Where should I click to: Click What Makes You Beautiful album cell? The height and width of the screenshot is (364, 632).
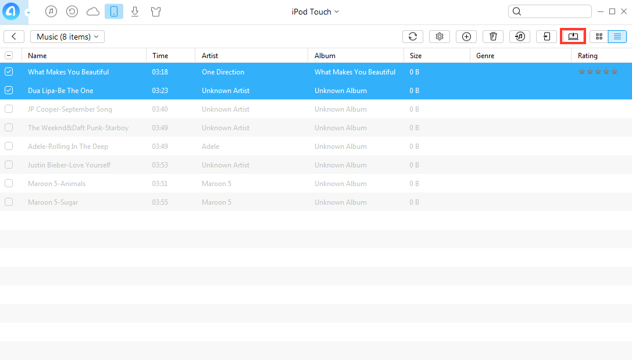coord(355,72)
